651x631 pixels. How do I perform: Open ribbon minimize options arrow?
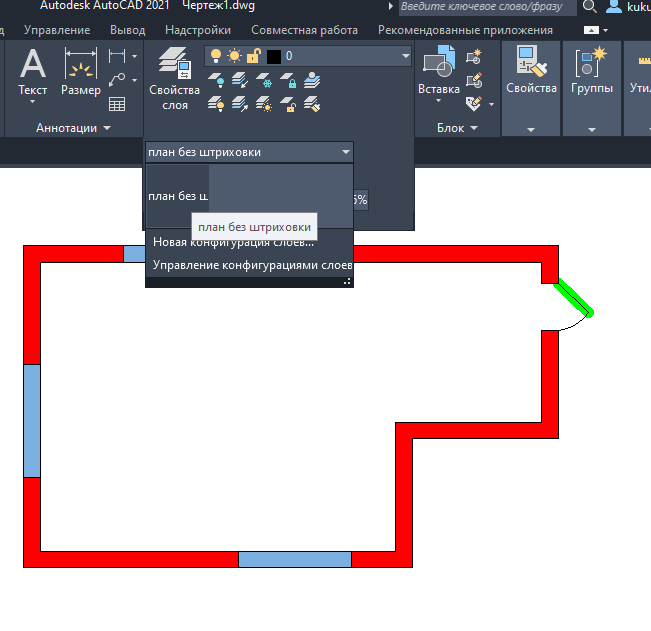pos(605,30)
